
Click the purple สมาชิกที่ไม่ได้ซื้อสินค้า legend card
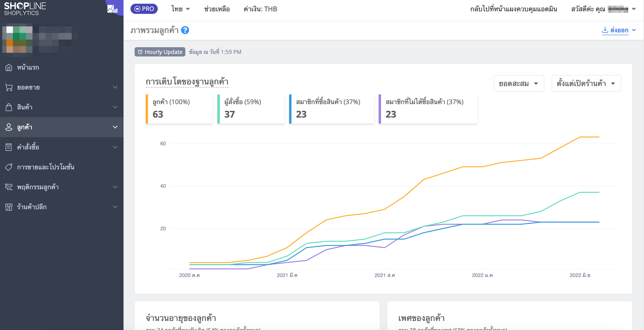click(428, 109)
